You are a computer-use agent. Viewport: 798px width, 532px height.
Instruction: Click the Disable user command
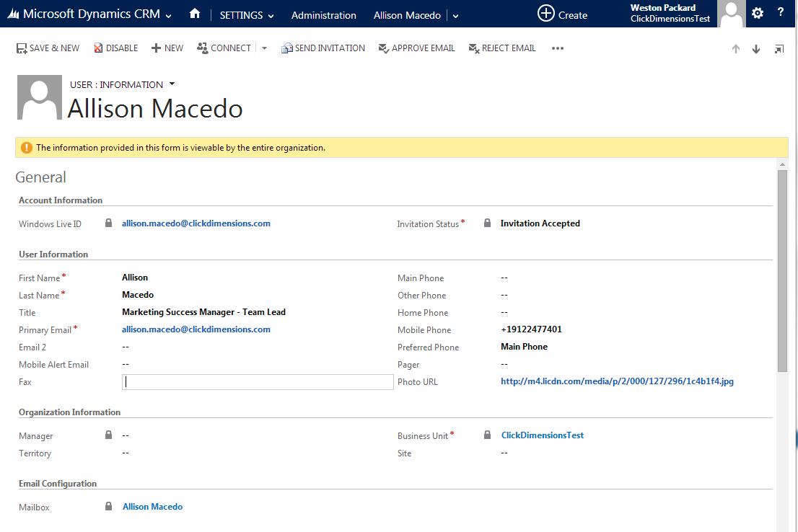(x=115, y=48)
